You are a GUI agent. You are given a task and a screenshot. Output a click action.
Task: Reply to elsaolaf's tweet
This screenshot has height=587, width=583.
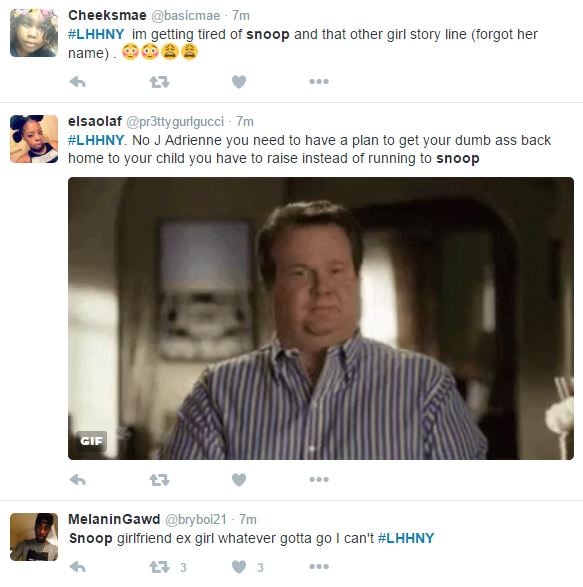pos(78,480)
